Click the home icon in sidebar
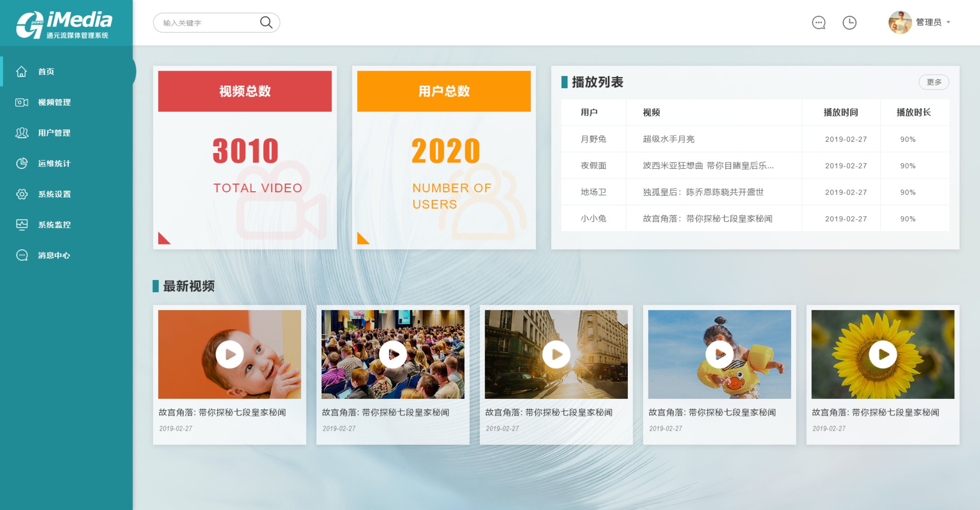This screenshot has height=510, width=980. (x=22, y=72)
